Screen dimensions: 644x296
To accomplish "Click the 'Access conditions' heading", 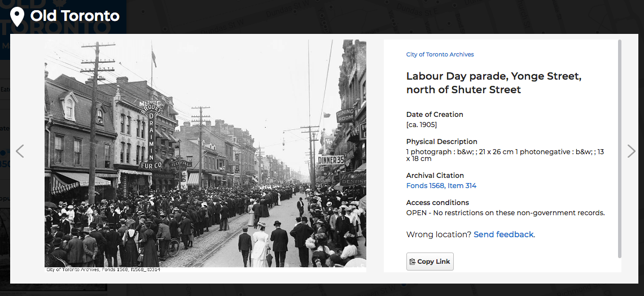I will coord(437,203).
